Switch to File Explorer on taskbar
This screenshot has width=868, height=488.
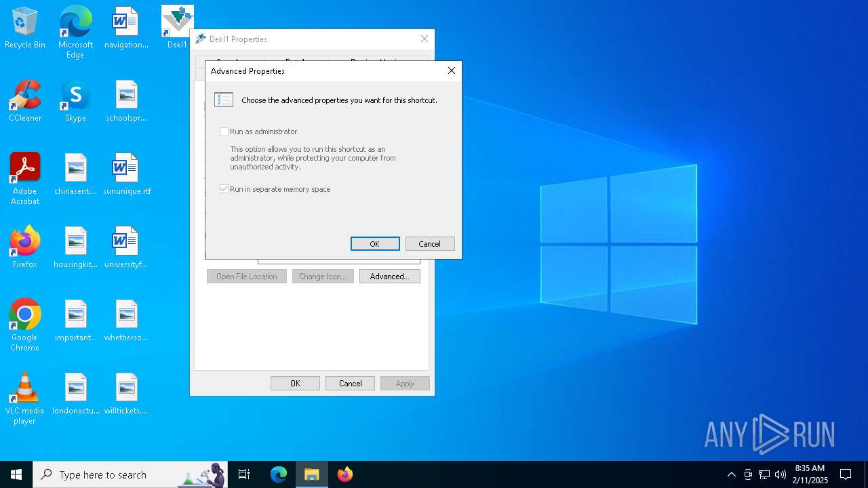pyautogui.click(x=312, y=474)
